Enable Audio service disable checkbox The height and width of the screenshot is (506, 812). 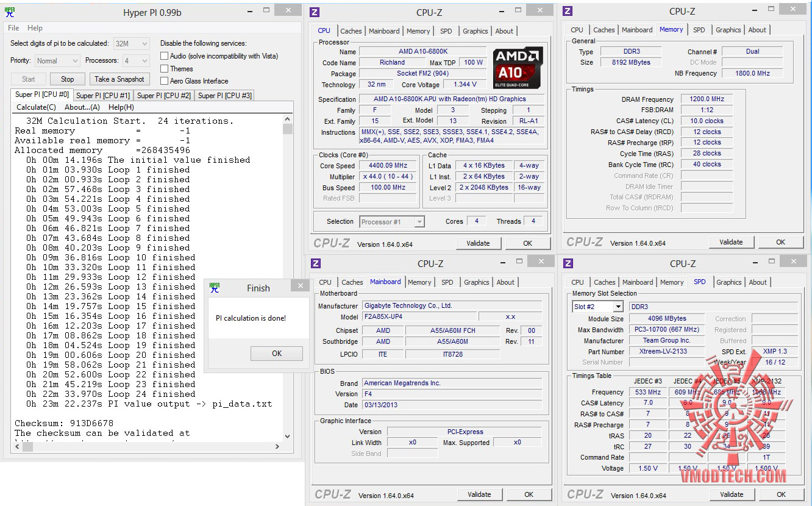(x=165, y=56)
